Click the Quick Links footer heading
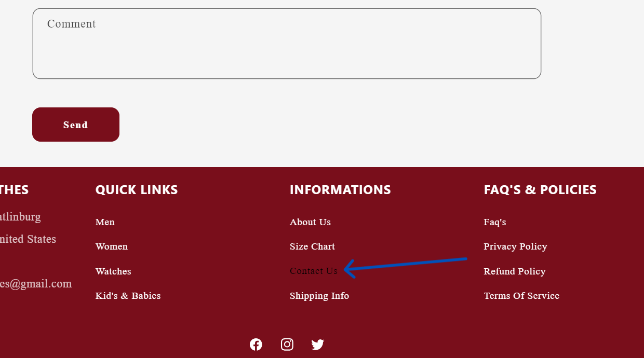This screenshot has height=358, width=644. [137, 190]
